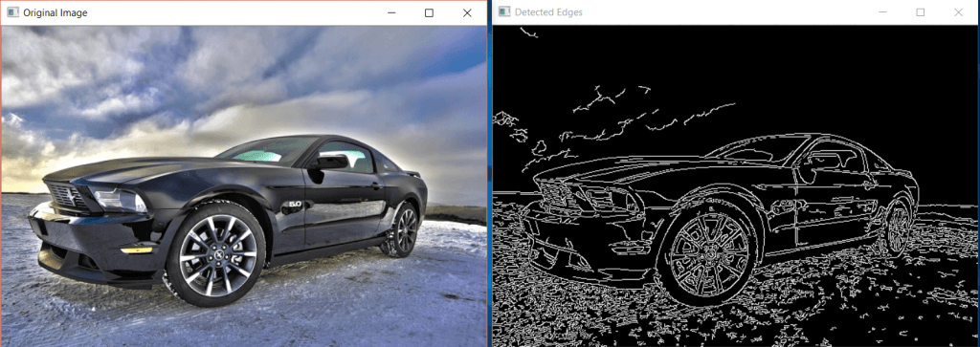
Task: Maximize the Detected Edges window
Action: coord(920,11)
